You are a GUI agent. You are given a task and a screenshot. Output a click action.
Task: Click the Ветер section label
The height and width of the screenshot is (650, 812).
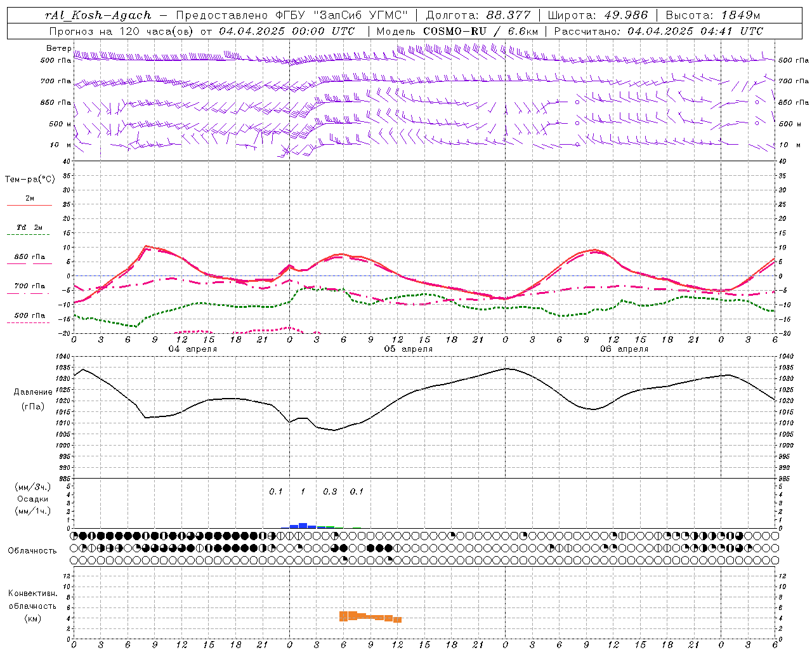click(x=58, y=48)
